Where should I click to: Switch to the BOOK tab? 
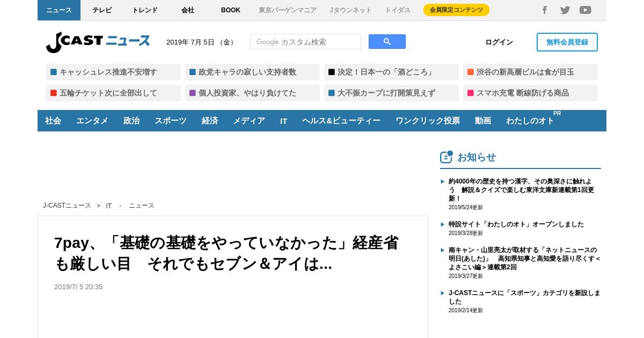click(x=231, y=10)
